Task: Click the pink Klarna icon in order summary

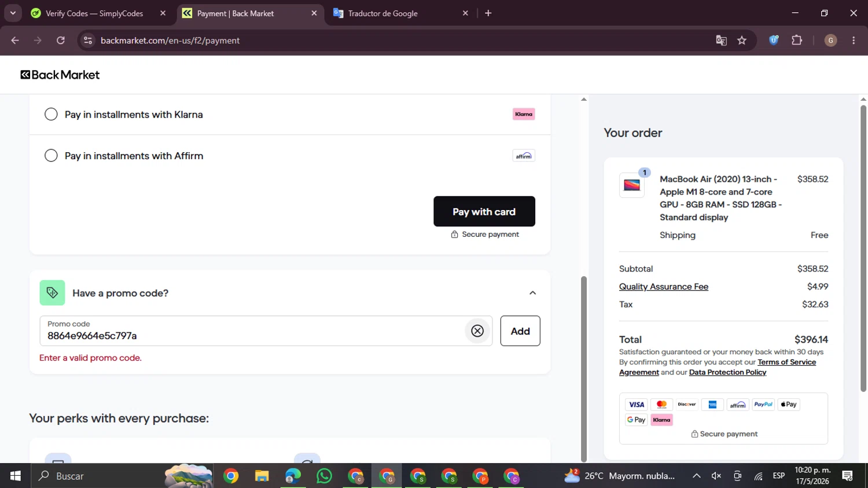Action: click(x=662, y=420)
